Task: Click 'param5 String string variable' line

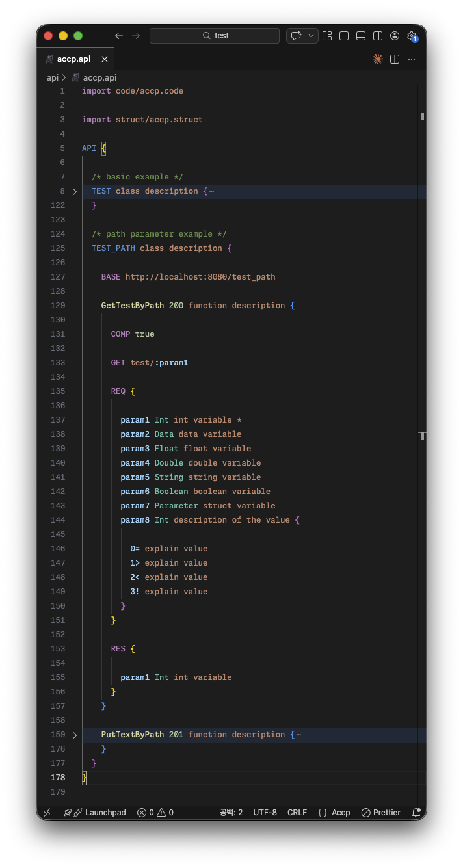Action: pyautogui.click(x=191, y=477)
